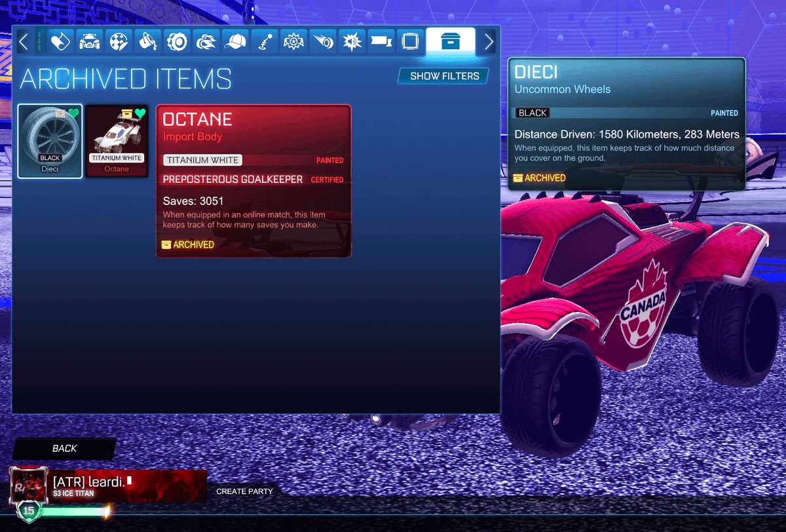Screen dimensions: 786x532
Task: Click Archived label in Octane card
Action: pos(188,244)
